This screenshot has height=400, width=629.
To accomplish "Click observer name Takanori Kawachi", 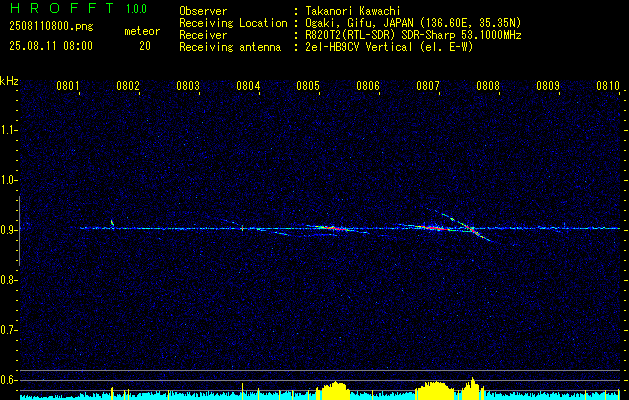I will pyautogui.click(x=352, y=11).
